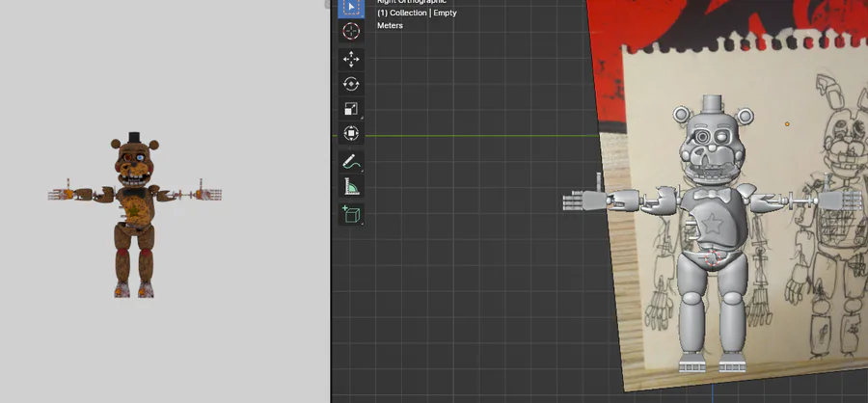Select the Annotate pencil tool
868x403 pixels.
(x=351, y=162)
